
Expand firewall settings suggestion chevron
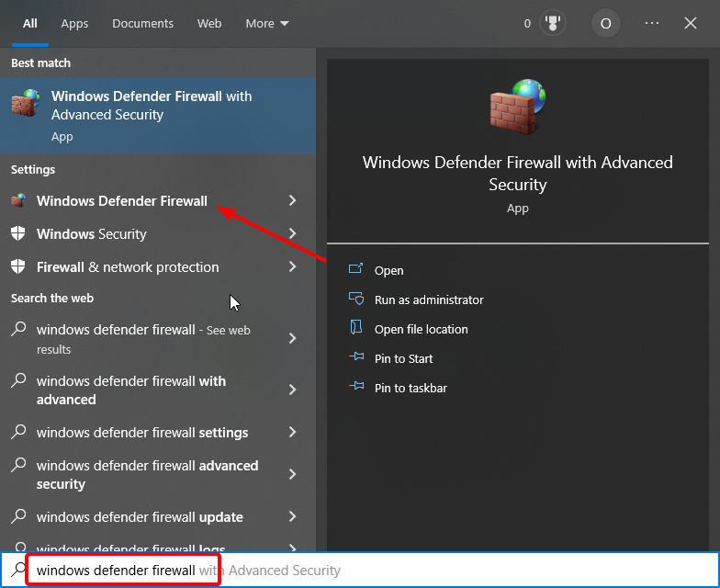click(x=292, y=432)
